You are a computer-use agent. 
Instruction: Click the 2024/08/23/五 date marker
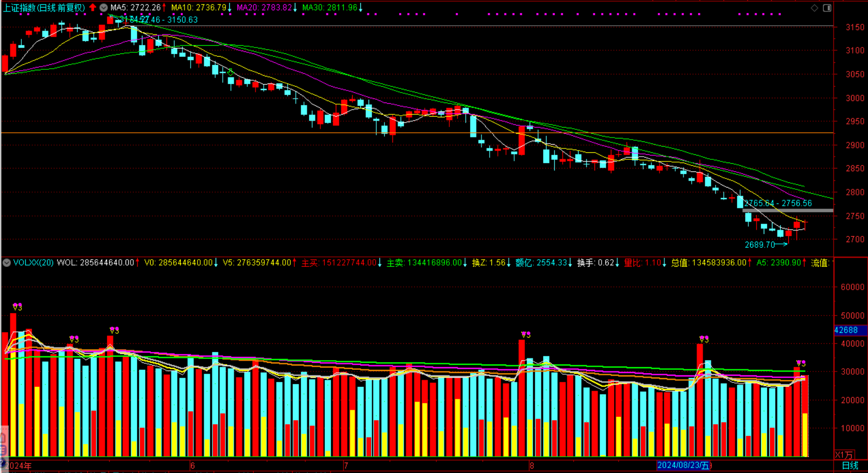point(683,465)
